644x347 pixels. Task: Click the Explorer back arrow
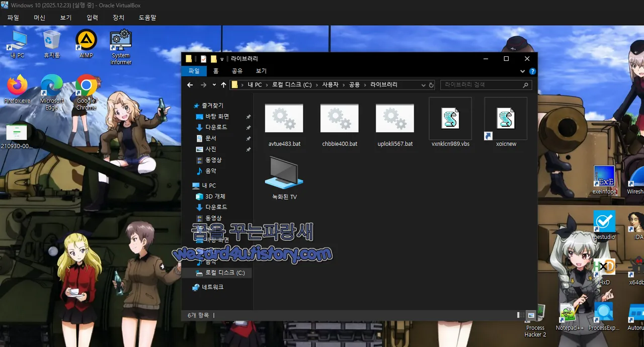pos(190,85)
